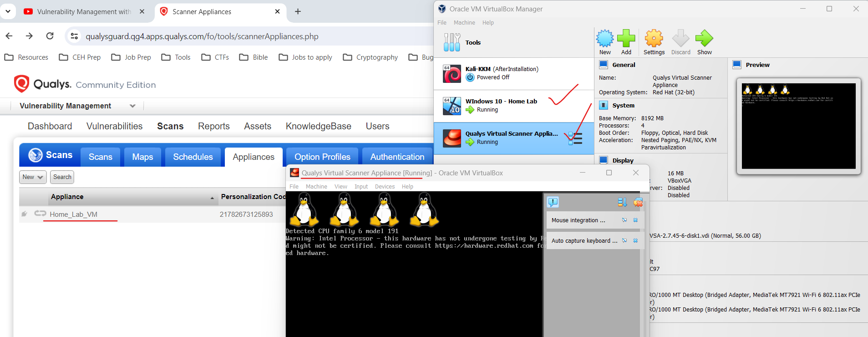
Task: Switch to the Appliances tab
Action: click(x=254, y=157)
